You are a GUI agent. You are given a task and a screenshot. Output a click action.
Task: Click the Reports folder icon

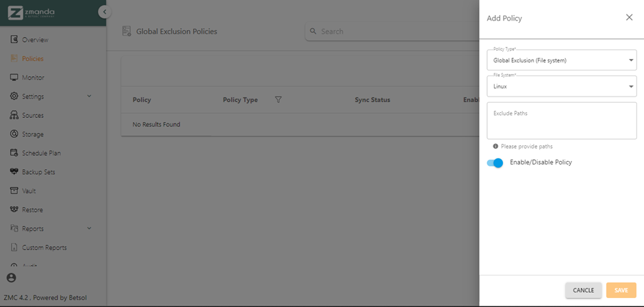pyautogui.click(x=14, y=228)
